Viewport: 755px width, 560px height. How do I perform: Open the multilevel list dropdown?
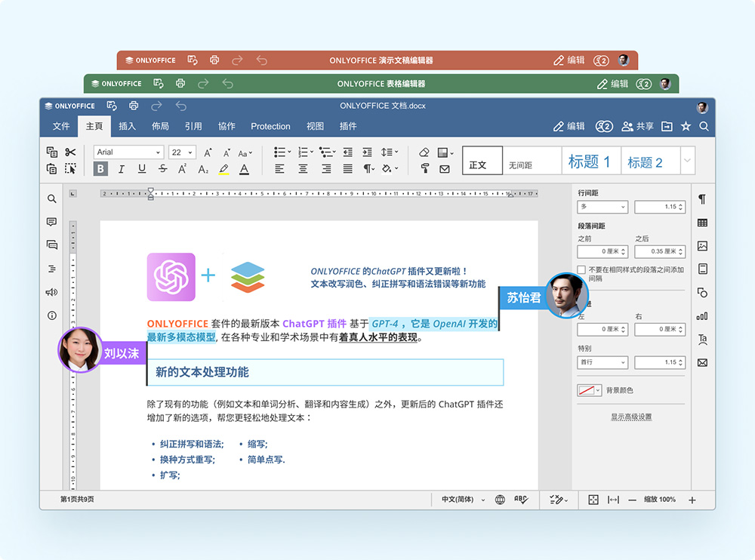tap(328, 152)
